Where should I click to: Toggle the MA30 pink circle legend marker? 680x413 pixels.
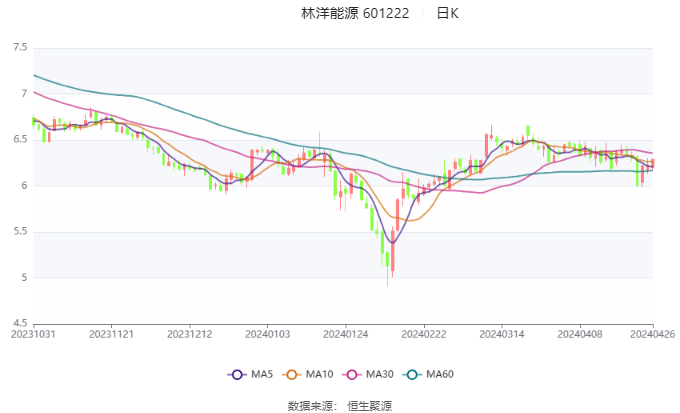[x=352, y=374]
